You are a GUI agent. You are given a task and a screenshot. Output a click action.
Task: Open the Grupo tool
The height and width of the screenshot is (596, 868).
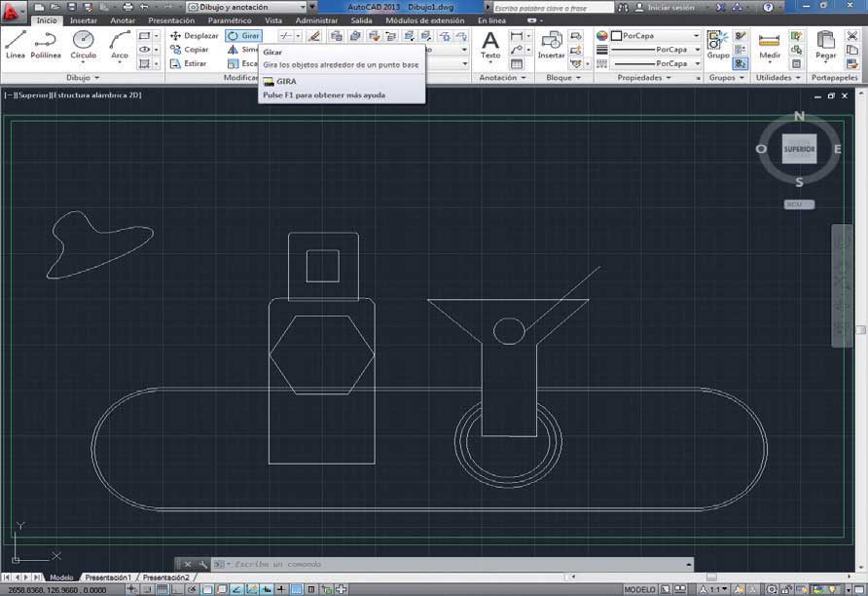pyautogui.click(x=718, y=45)
